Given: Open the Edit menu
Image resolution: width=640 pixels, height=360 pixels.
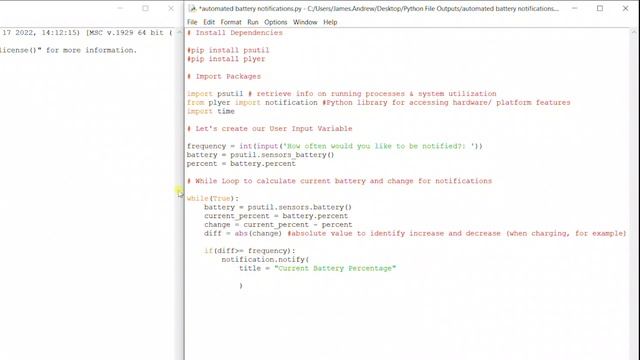Looking at the screenshot, I should [x=209, y=22].
